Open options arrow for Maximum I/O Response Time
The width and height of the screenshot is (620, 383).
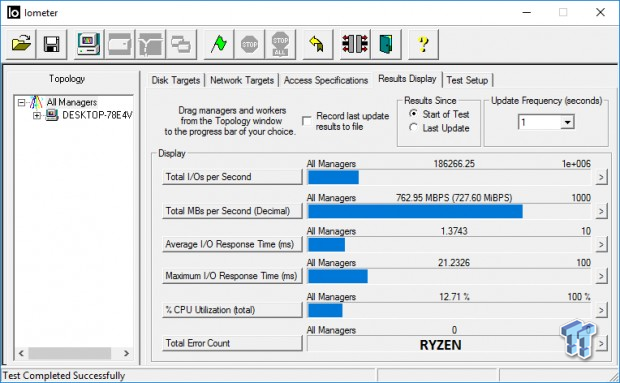pyautogui.click(x=601, y=276)
